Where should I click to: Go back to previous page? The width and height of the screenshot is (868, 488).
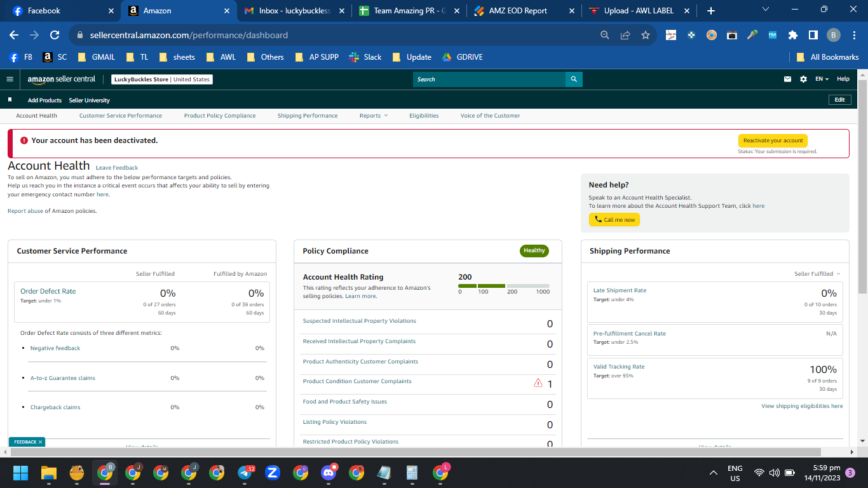[14, 36]
